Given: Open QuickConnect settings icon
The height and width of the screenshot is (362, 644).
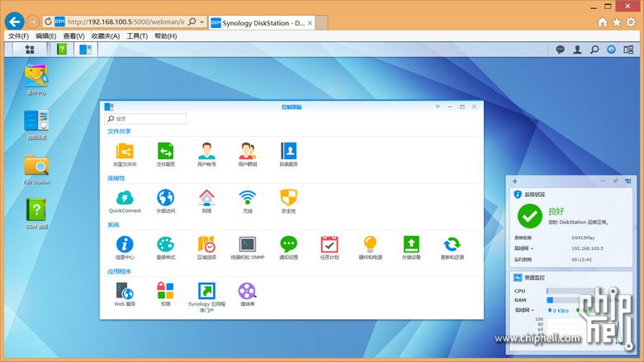Looking at the screenshot, I should [x=125, y=198].
